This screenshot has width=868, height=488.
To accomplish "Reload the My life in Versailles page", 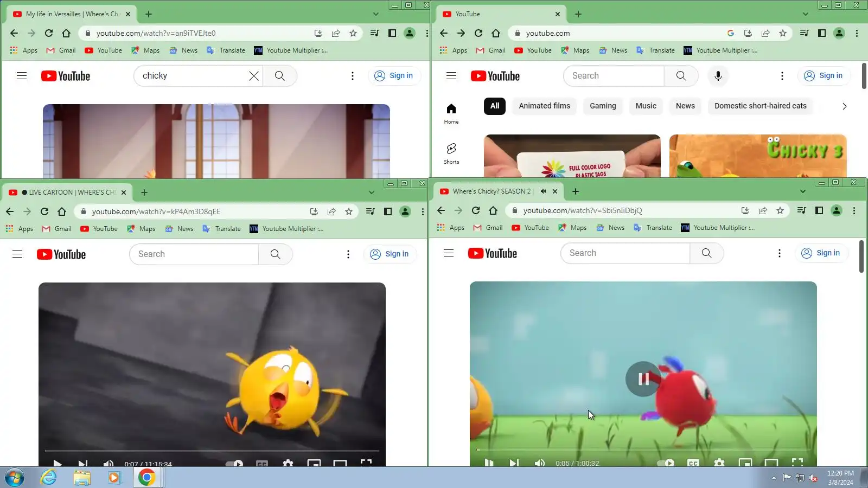I will point(49,33).
